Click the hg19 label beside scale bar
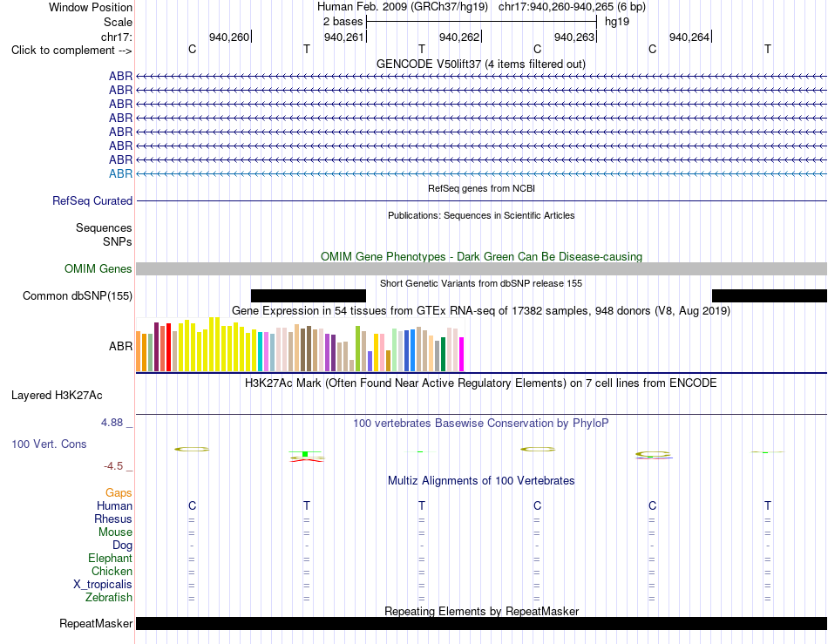The width and height of the screenshot is (828, 644). (x=617, y=22)
